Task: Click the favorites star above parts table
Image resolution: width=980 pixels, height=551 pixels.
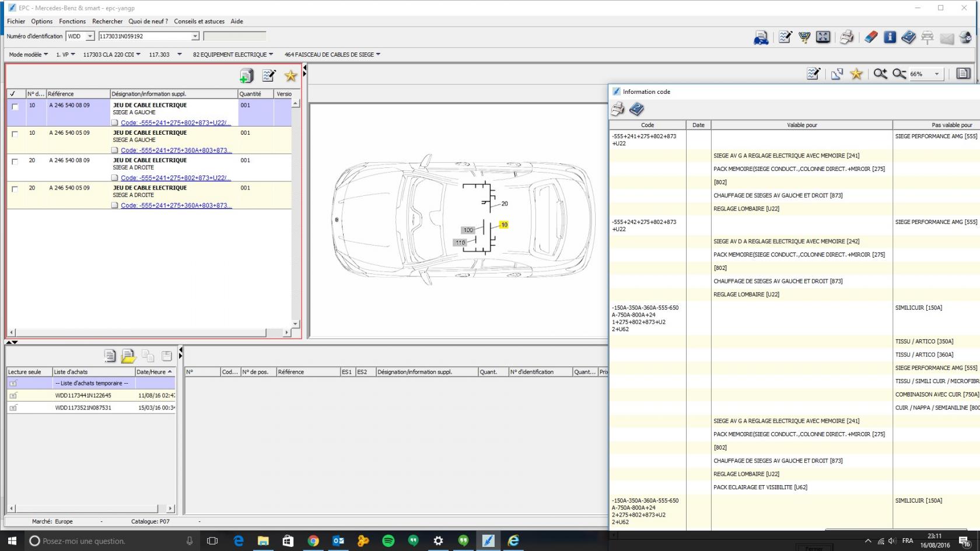Action: (290, 75)
